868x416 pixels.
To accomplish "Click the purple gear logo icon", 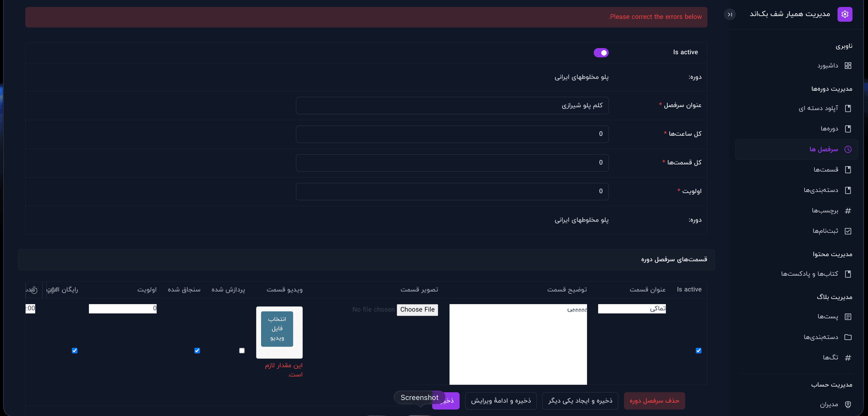I will [844, 14].
